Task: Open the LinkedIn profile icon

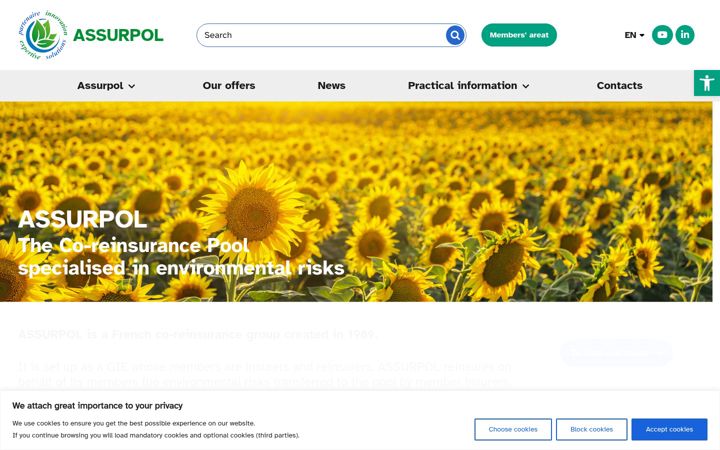Action: pos(685,35)
